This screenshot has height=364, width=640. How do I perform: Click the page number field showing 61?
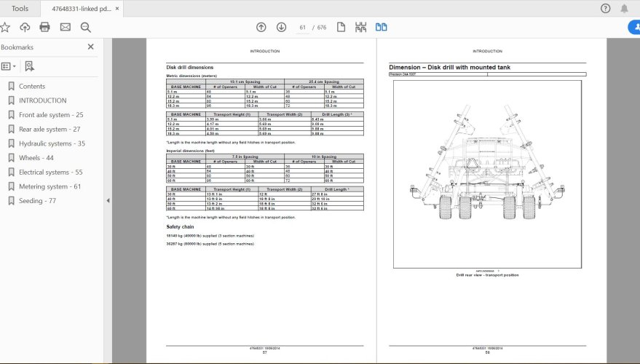click(x=302, y=28)
